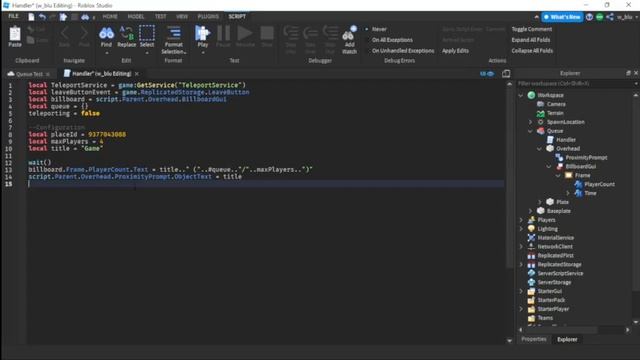Collapse the ribbon using the arrow beside What's New
The width and height of the screenshot is (640, 360).
(536, 17)
